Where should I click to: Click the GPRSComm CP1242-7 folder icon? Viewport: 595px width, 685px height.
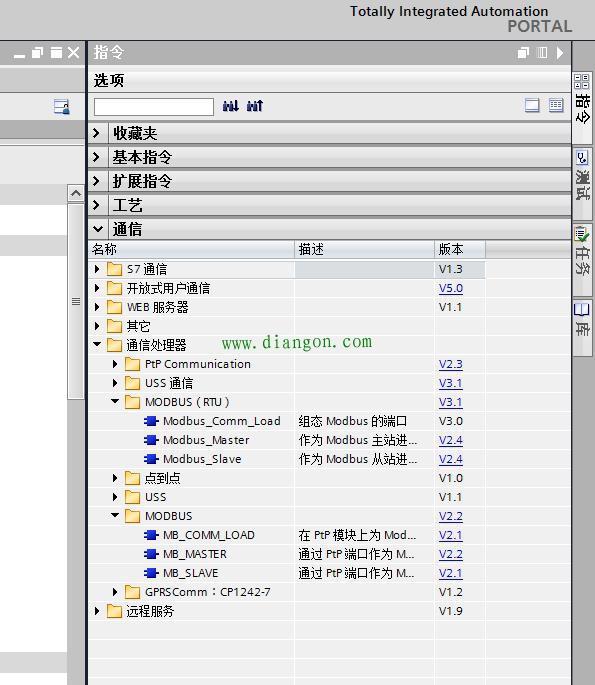(132, 592)
